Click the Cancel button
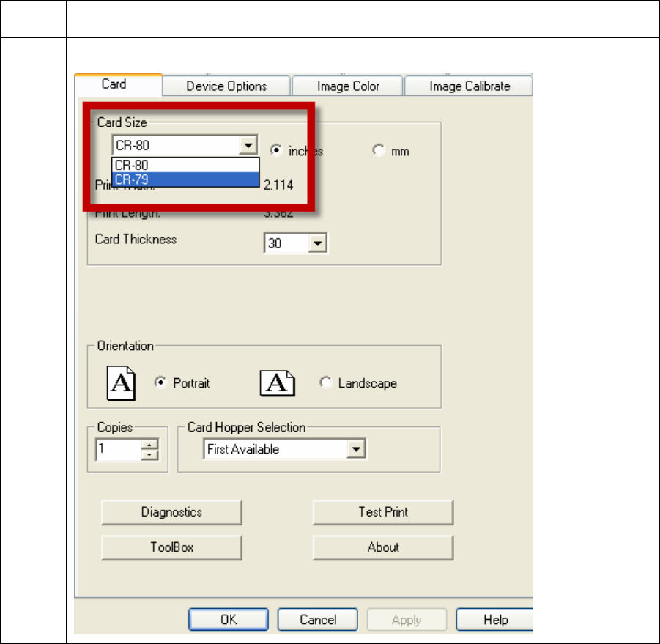This screenshot has height=644, width=660. pos(318,619)
